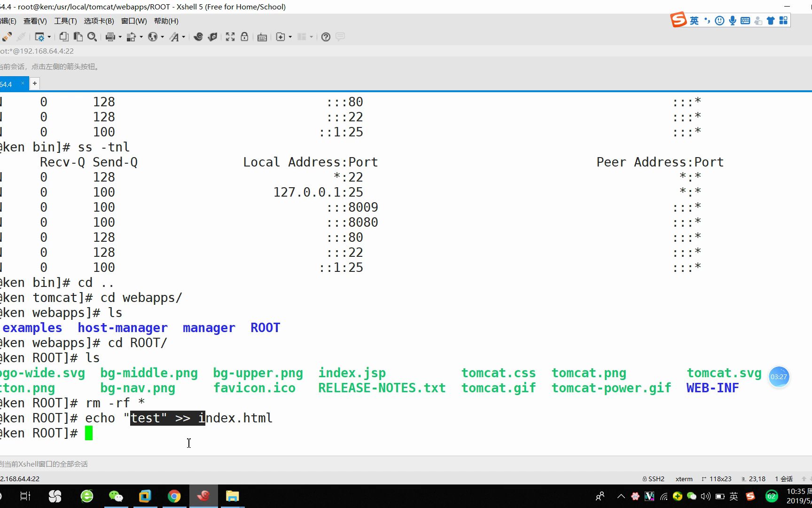
Task: Click the 03:27 floating timer bubble
Action: [x=779, y=377]
